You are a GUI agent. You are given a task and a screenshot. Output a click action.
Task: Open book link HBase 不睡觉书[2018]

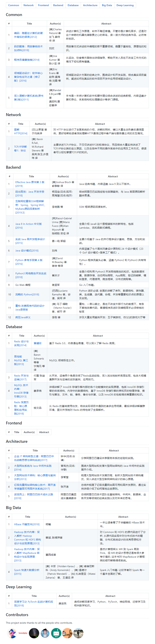coord(26,524)
